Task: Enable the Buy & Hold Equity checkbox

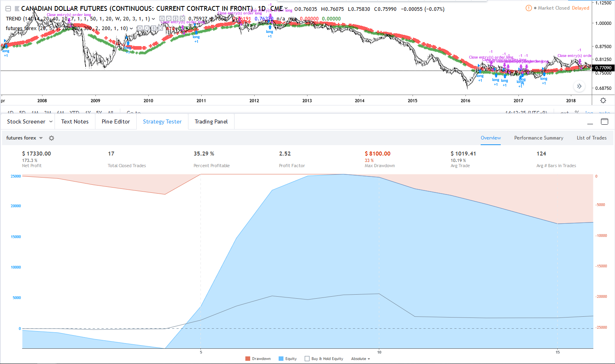Action: [307, 359]
